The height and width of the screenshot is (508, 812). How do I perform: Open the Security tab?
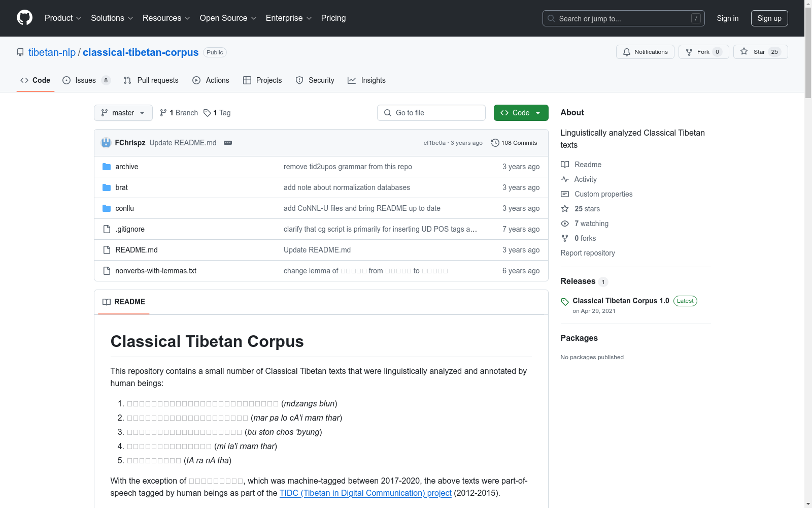[315, 80]
